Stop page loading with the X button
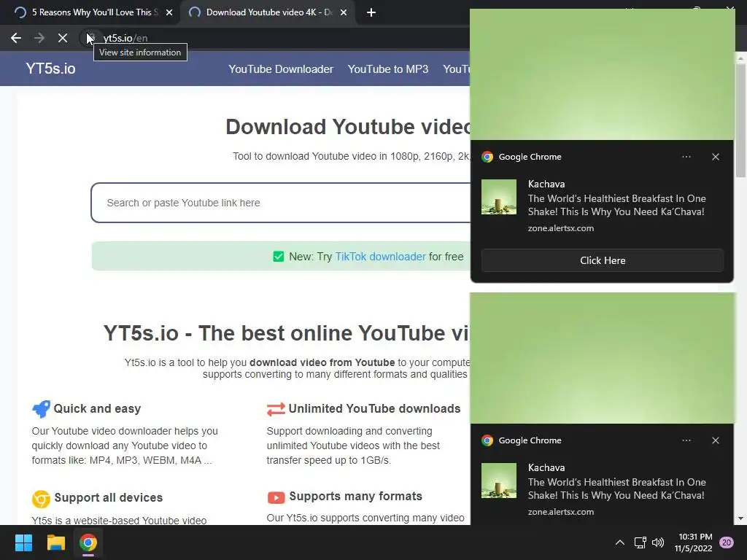Screen dimensions: 747x560 pyautogui.click(x=63, y=38)
